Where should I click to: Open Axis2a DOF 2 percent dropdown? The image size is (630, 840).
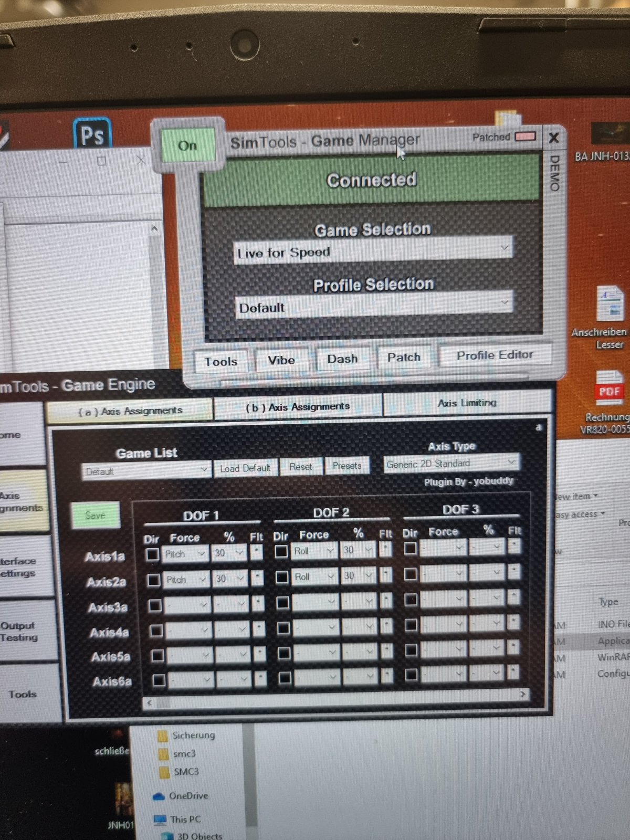point(358,575)
